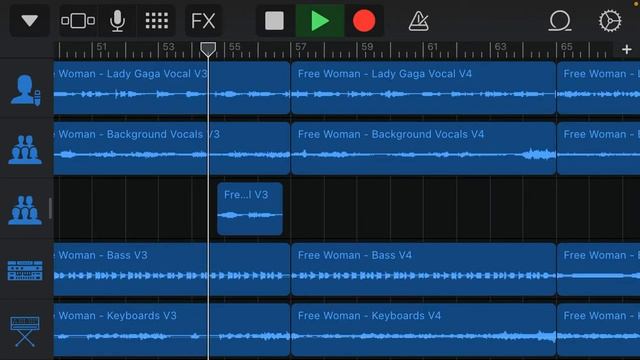Screen dimensions: 640x360
Task: Click bar 65 on the ruler
Action: tap(567, 47)
